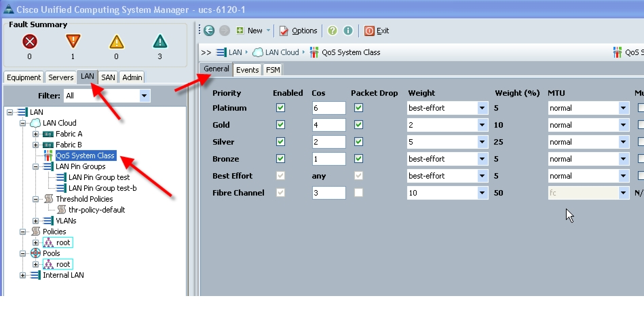Click the LAN Pin Group test icon
Image resolution: width=644 pixels, height=311 pixels.
point(61,177)
